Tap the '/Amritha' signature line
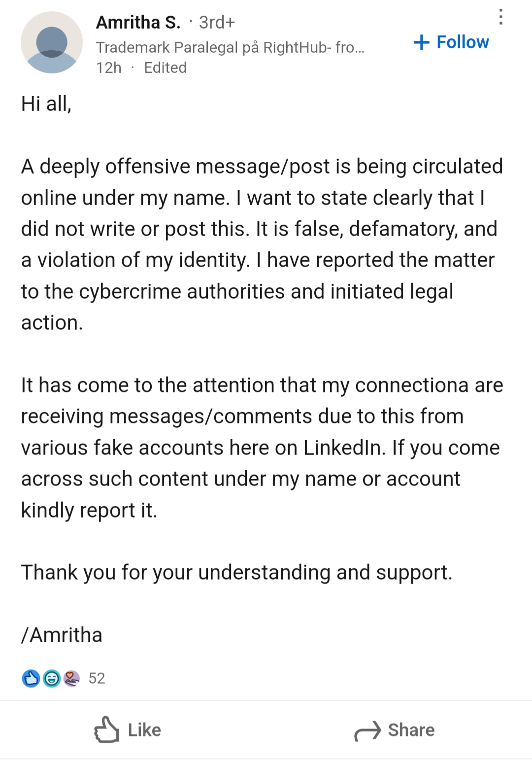532x766 pixels. 62,635
